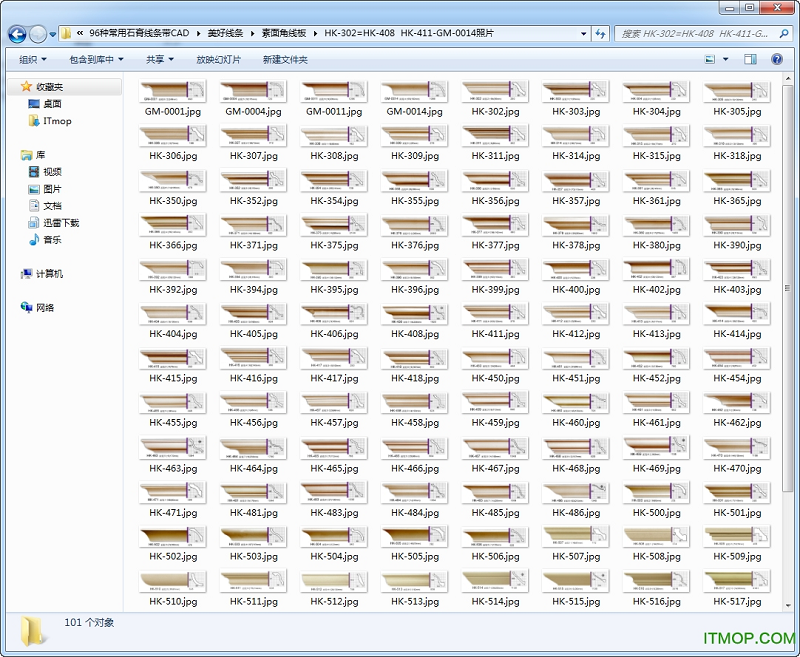The width and height of the screenshot is (800, 657).
Task: Click the Forward navigation arrow
Action: 38,34
